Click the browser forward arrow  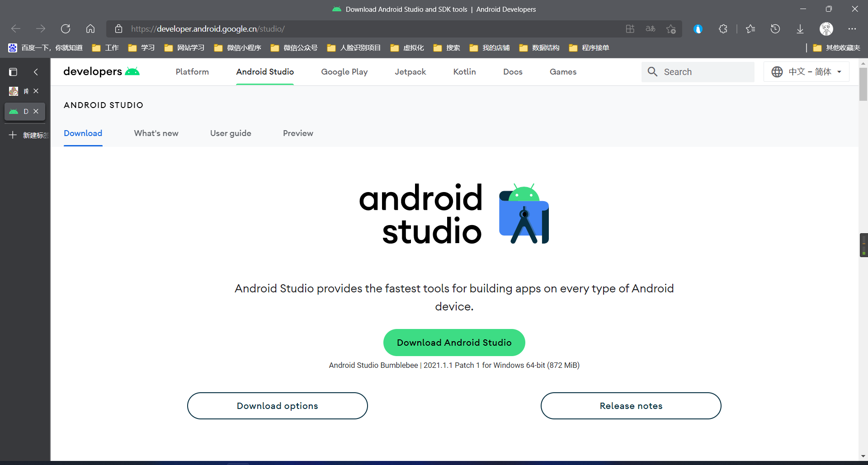41,29
